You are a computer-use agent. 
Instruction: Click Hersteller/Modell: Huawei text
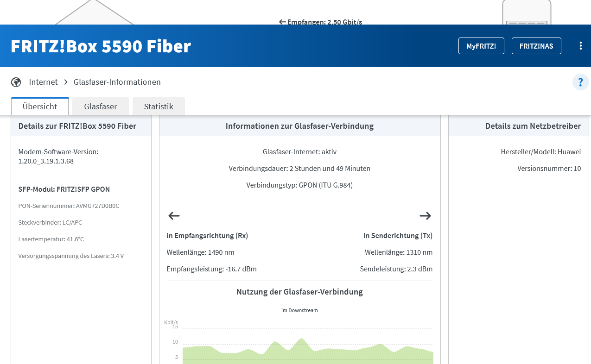coord(540,151)
